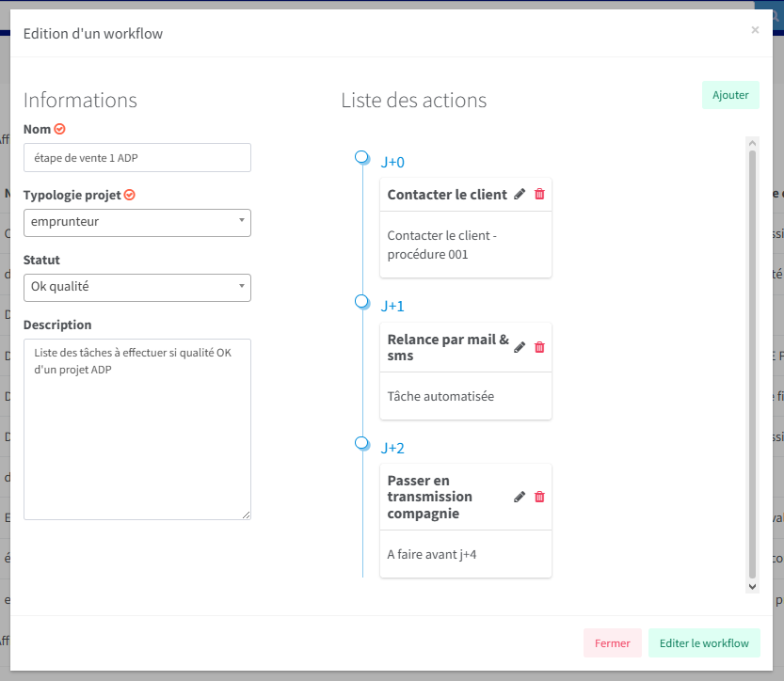Click the required-field badge next to Nom
Image resolution: width=784 pixels, height=681 pixels.
coord(58,129)
